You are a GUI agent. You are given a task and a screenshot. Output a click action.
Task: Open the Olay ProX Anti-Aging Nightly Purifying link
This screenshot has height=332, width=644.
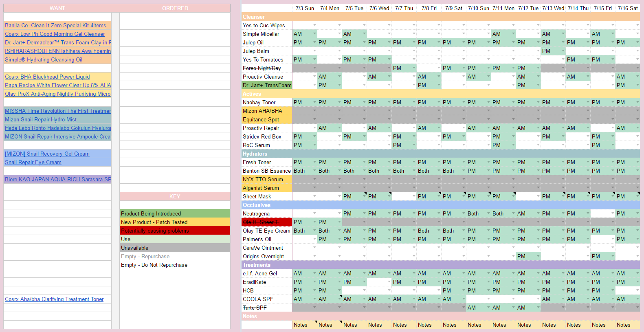coord(58,94)
